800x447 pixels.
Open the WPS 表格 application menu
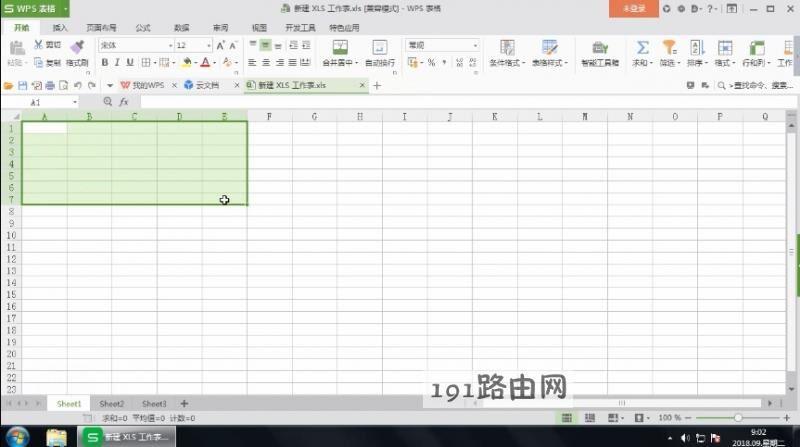[35, 9]
